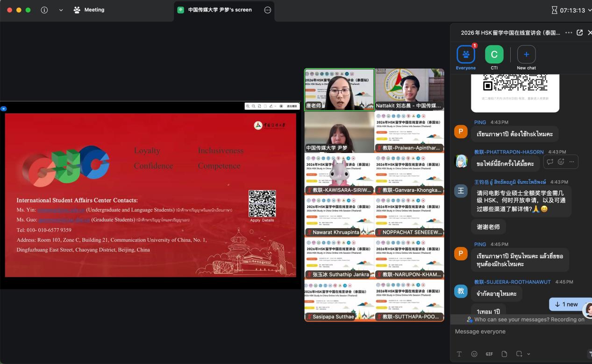The height and width of the screenshot is (364, 592).
Task: Open sender name 教联-PHATTRAPON-HASORN
Action: click(x=509, y=152)
